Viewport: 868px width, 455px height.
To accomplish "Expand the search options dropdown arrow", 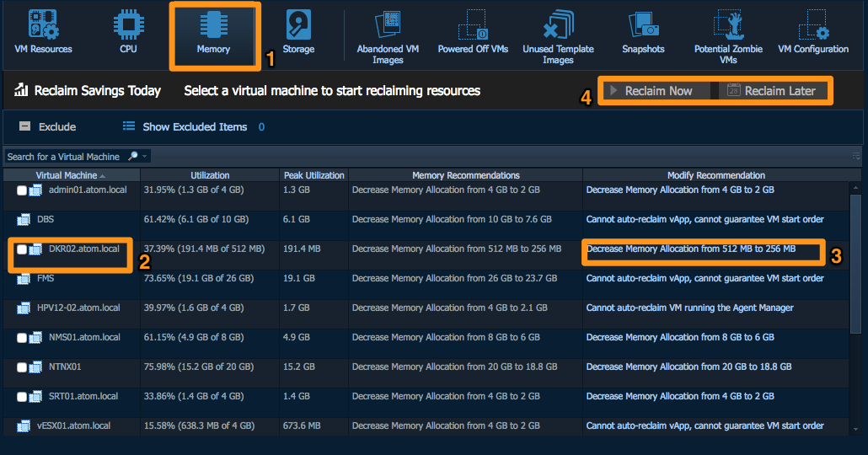I will click(145, 157).
